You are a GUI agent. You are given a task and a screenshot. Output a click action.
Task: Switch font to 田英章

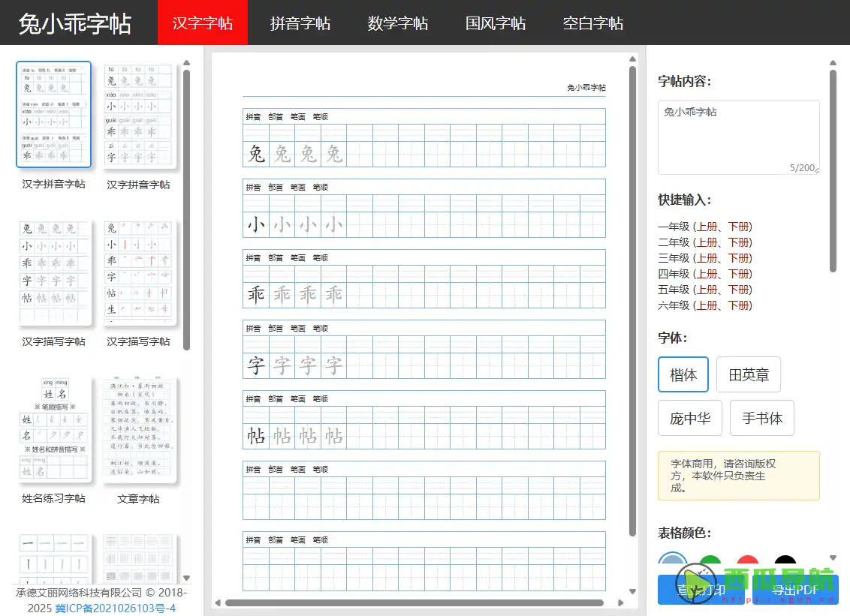(748, 374)
